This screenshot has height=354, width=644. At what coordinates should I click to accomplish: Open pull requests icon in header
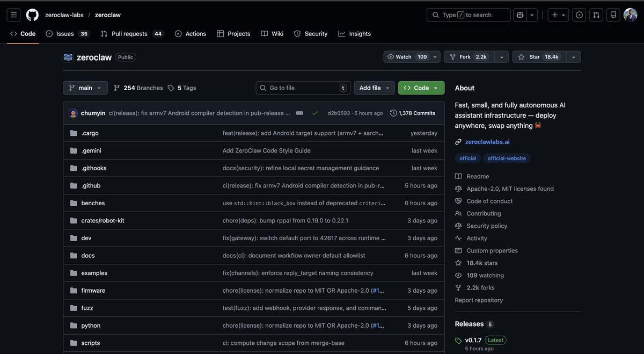pyautogui.click(x=596, y=15)
